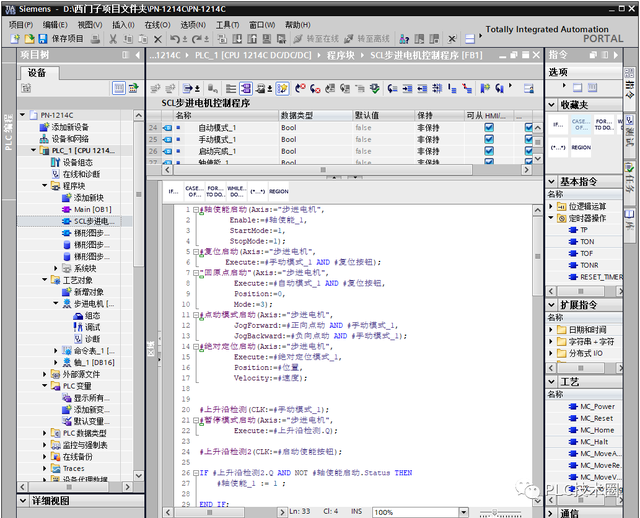Toggle HMI checkbox for 手动模式_1

(x=489, y=139)
